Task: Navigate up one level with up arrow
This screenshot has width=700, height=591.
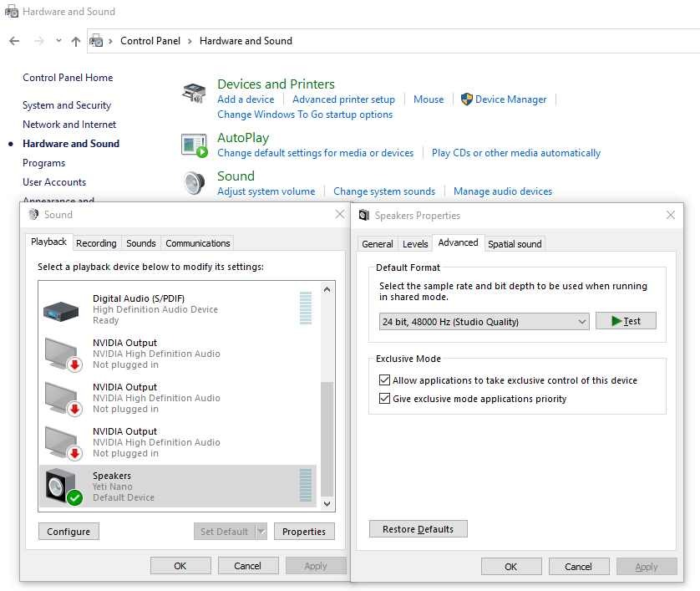Action: point(76,41)
